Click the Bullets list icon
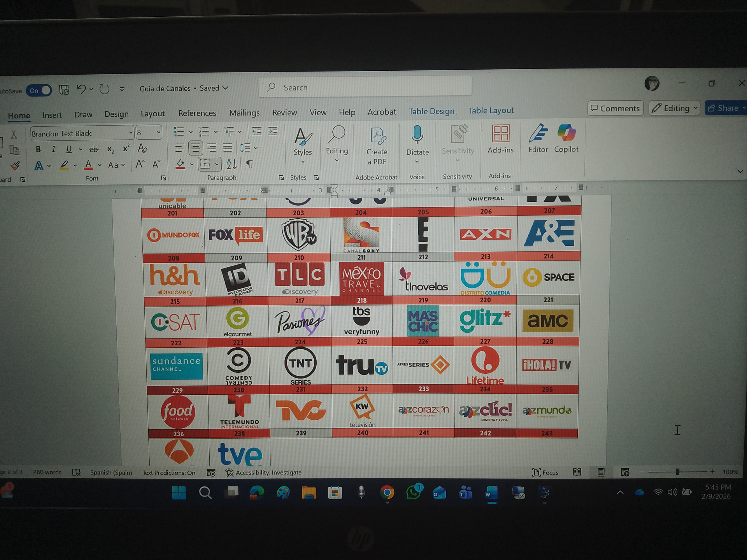The width and height of the screenshot is (747, 560). pos(179,132)
